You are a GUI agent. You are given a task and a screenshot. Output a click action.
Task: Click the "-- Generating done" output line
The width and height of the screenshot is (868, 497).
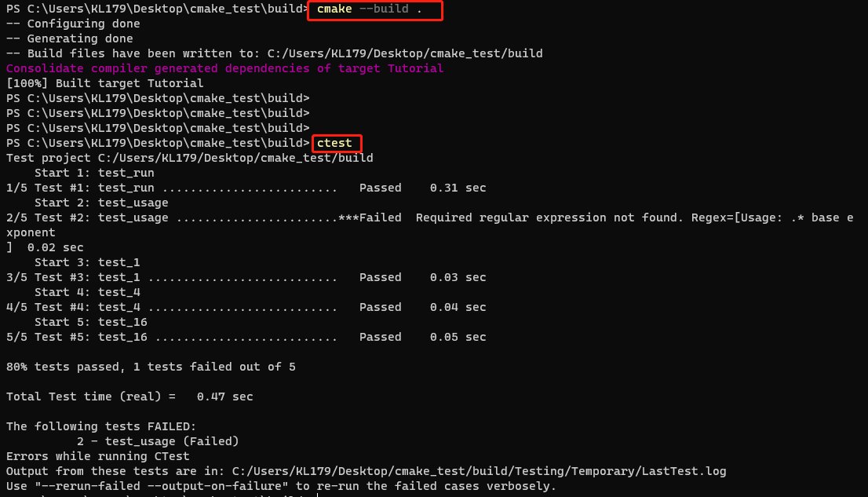click(69, 39)
